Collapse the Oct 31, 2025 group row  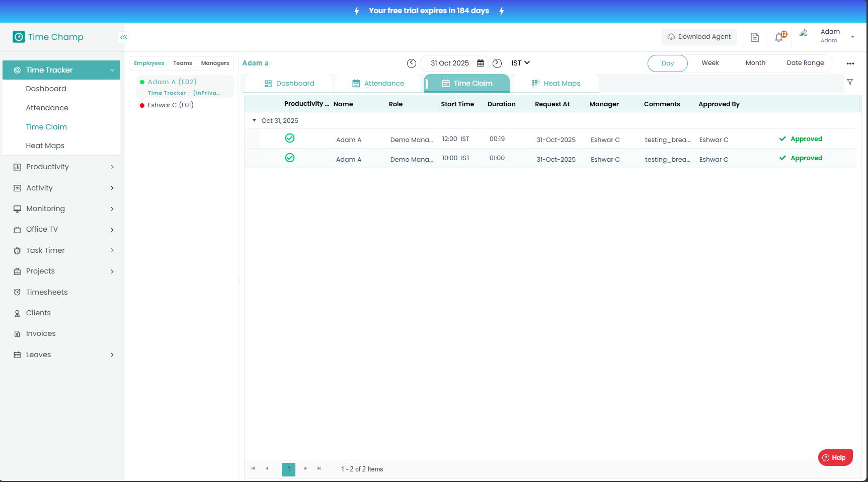(254, 120)
